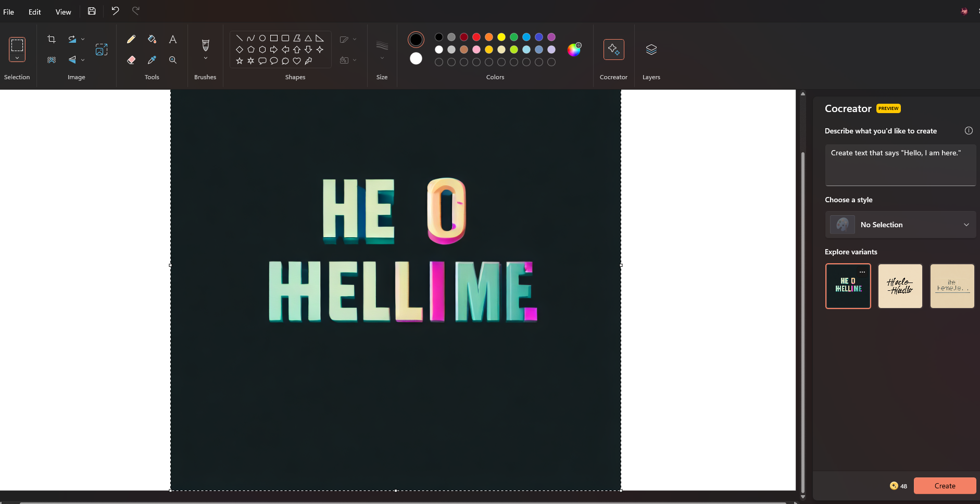Select the cursive script variant thumbnail
Viewport: 980px width, 504px height.
coord(900,286)
